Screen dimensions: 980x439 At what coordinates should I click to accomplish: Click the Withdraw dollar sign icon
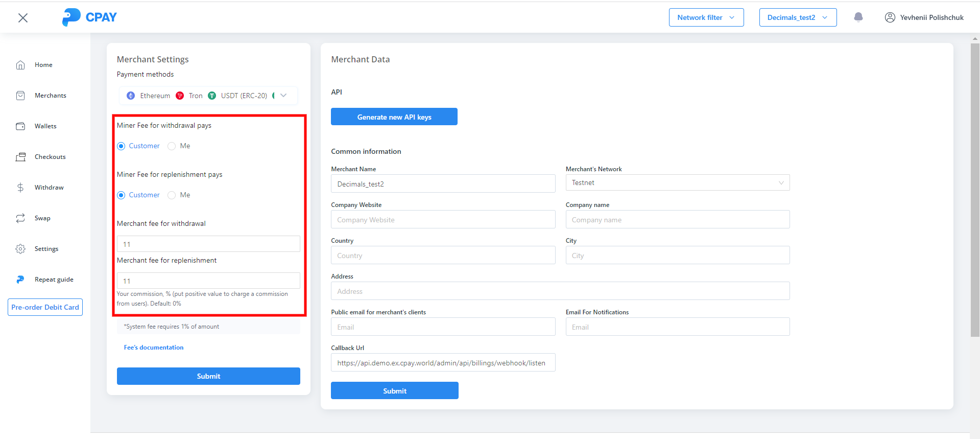(x=20, y=188)
